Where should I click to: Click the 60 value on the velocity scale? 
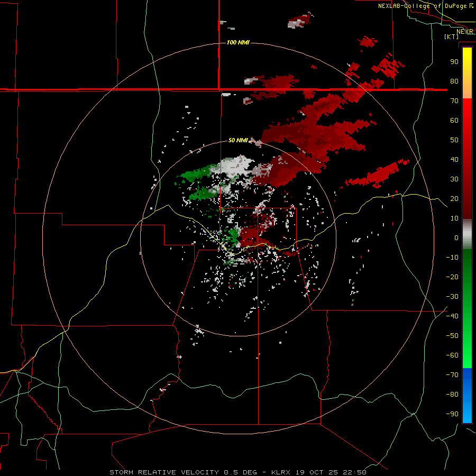tap(454, 121)
